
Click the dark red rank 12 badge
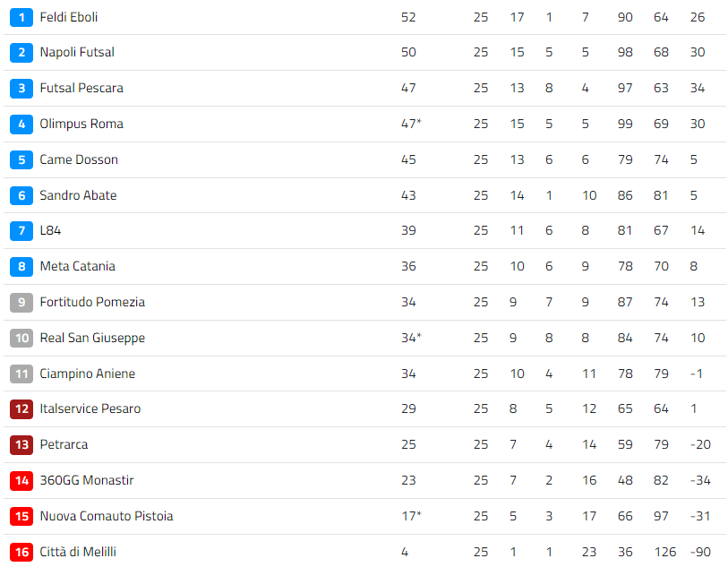click(21, 409)
